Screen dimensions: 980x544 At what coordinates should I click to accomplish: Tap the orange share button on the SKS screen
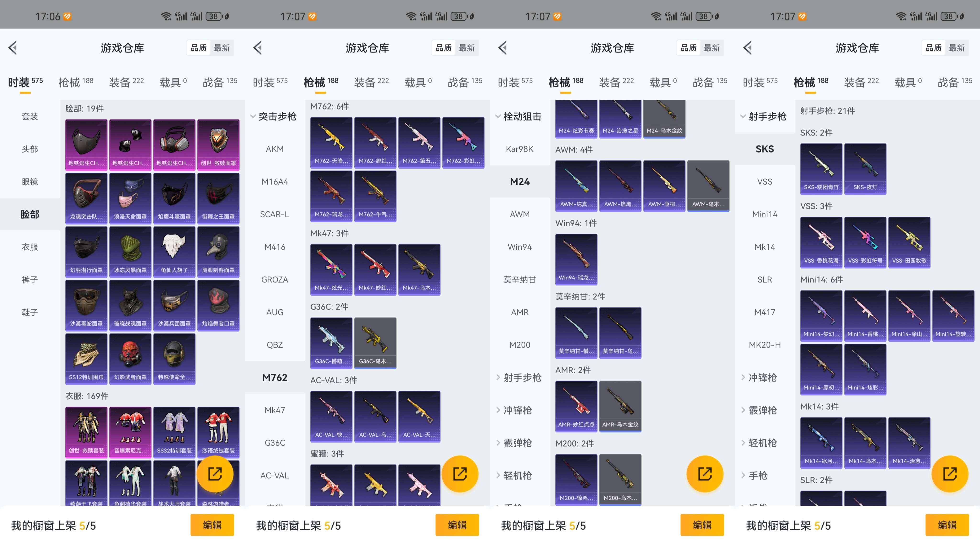pos(950,474)
